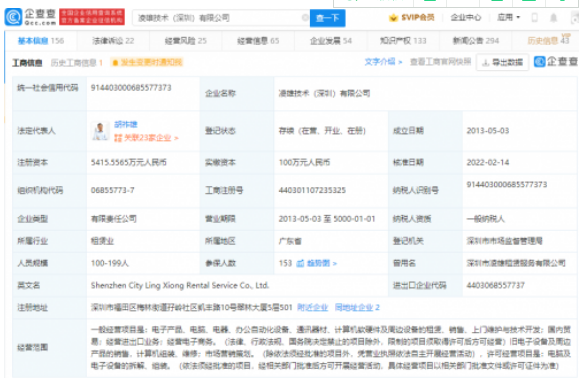Click the 导出数据 export button

[x=502, y=63]
